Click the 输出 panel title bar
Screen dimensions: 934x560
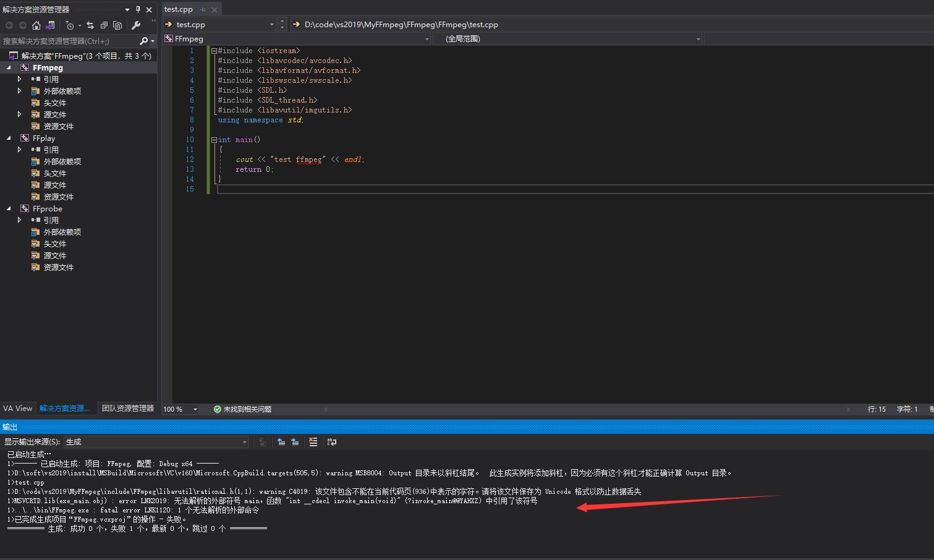tap(467, 427)
